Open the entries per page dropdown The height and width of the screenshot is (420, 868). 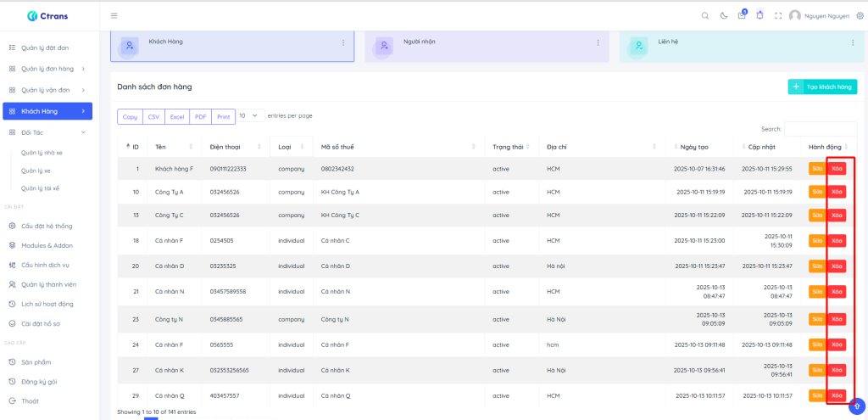(x=248, y=115)
